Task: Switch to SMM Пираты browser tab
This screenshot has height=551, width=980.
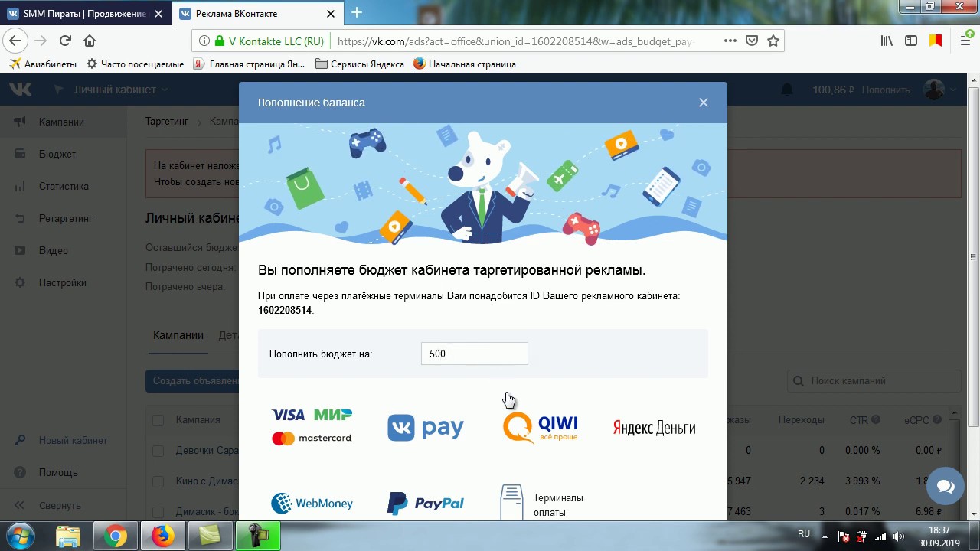Action: pyautogui.click(x=84, y=14)
